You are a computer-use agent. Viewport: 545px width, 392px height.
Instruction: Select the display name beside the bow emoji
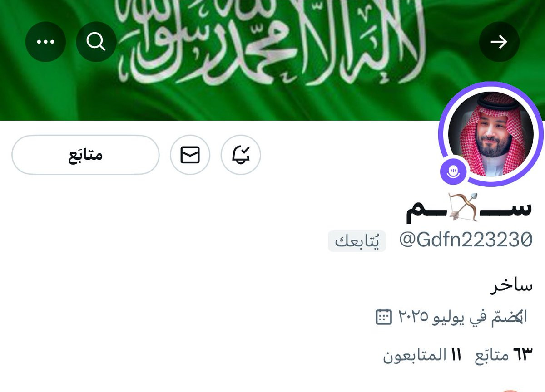click(469, 207)
